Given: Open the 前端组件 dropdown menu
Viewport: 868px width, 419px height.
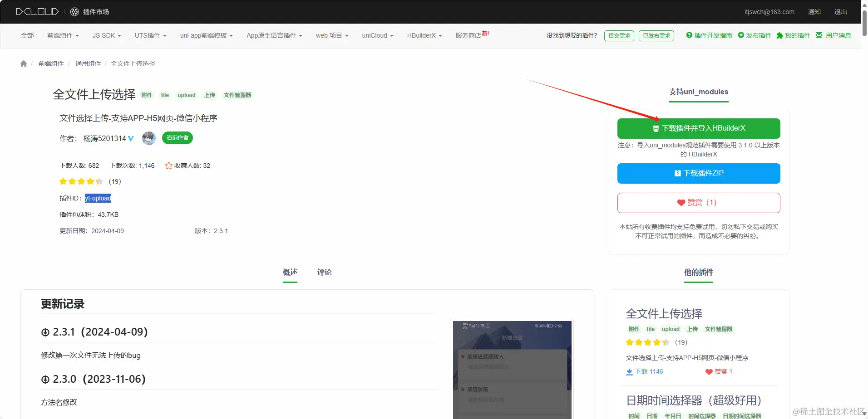Looking at the screenshot, I should click(63, 35).
